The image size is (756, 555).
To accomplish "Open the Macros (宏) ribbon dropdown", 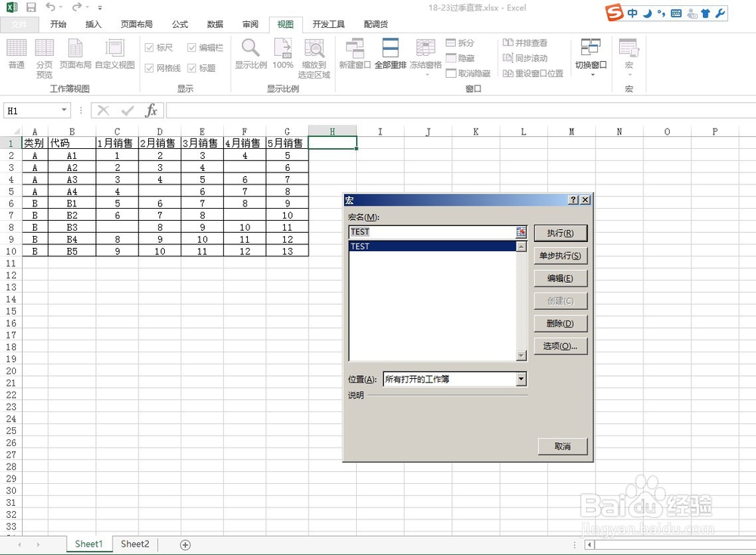I will (629, 57).
